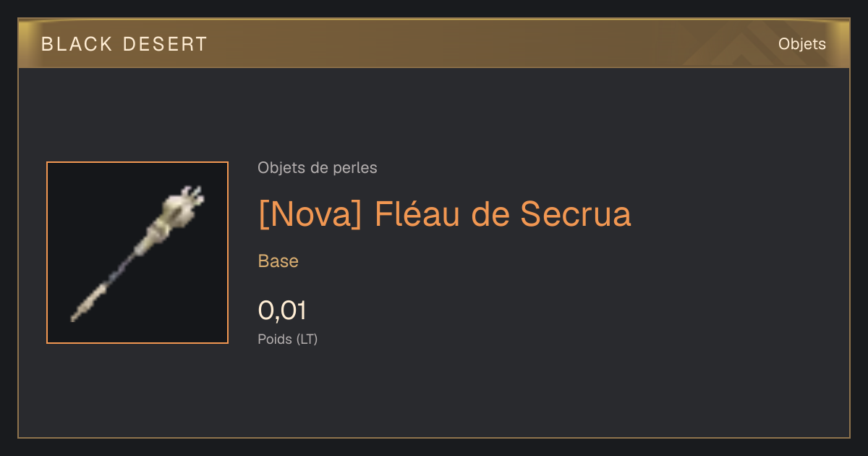Select the Objets de perles category label

point(317,168)
